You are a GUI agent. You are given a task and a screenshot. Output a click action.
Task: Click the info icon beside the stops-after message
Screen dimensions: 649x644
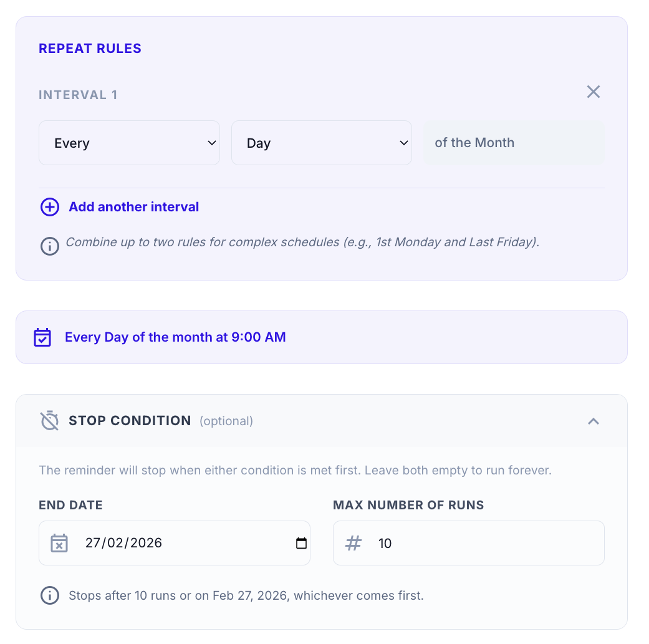(x=50, y=595)
